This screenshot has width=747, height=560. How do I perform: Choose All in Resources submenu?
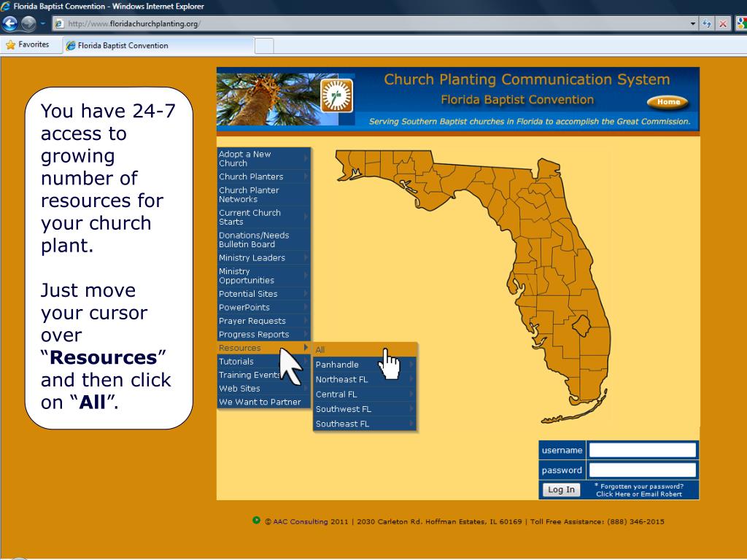pyautogui.click(x=365, y=349)
